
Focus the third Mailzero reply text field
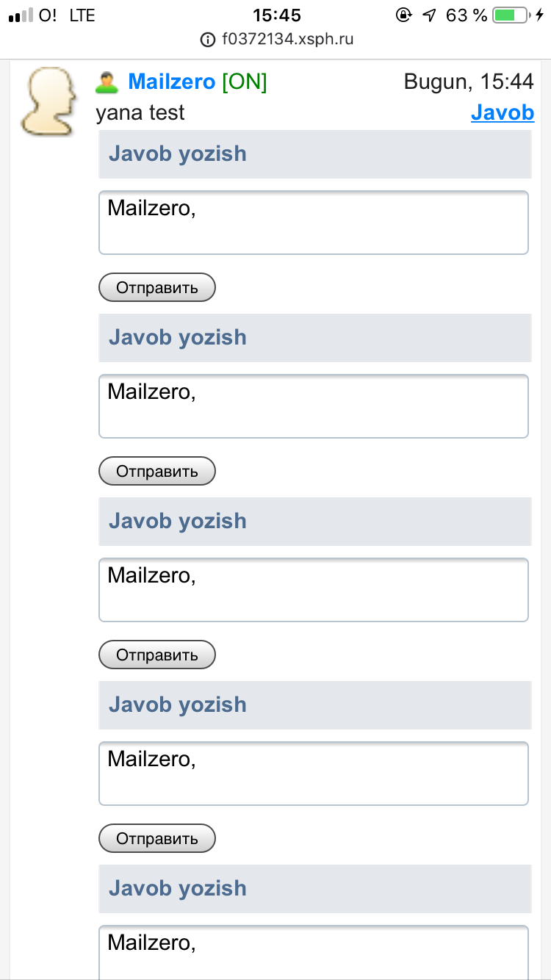point(314,590)
